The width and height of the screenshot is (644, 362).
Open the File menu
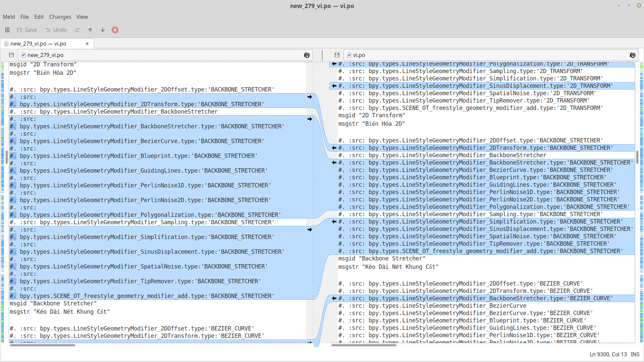[x=24, y=17]
